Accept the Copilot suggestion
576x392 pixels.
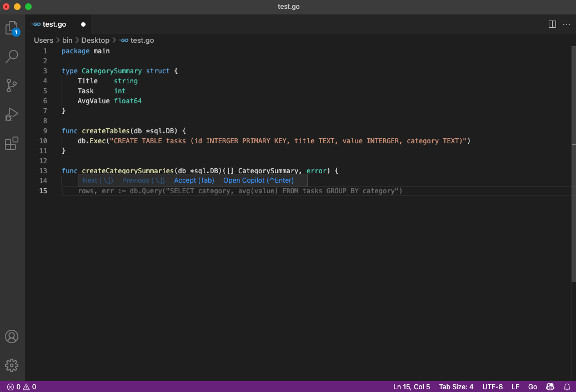tap(194, 180)
